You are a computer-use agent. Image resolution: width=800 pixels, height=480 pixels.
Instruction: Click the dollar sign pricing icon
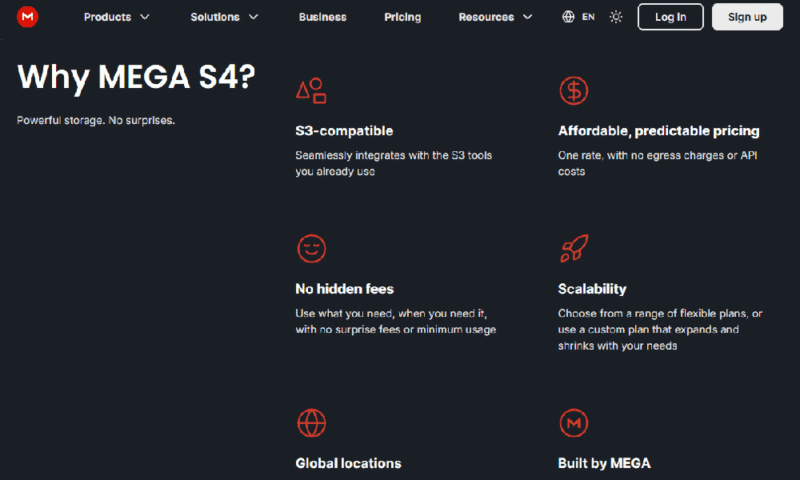click(x=573, y=91)
